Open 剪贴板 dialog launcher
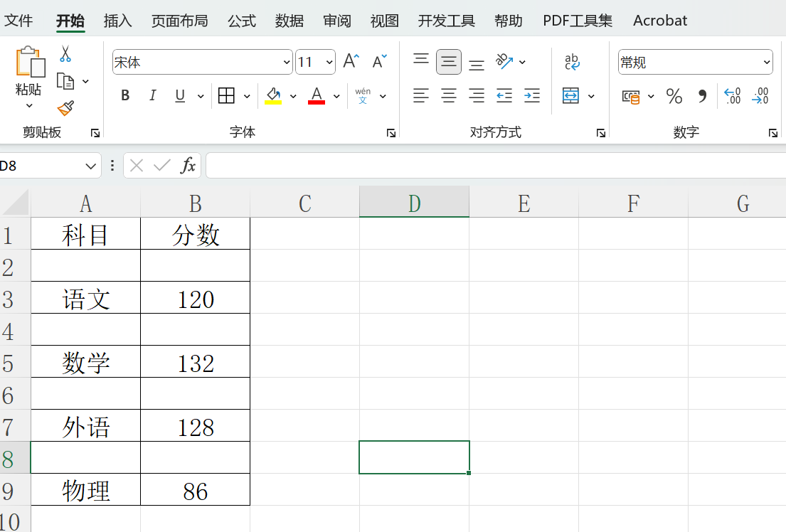Image resolution: width=786 pixels, height=532 pixels. [95, 133]
